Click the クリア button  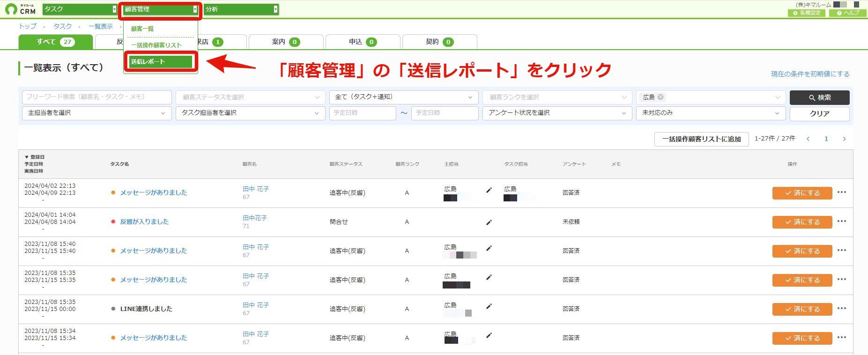point(819,113)
